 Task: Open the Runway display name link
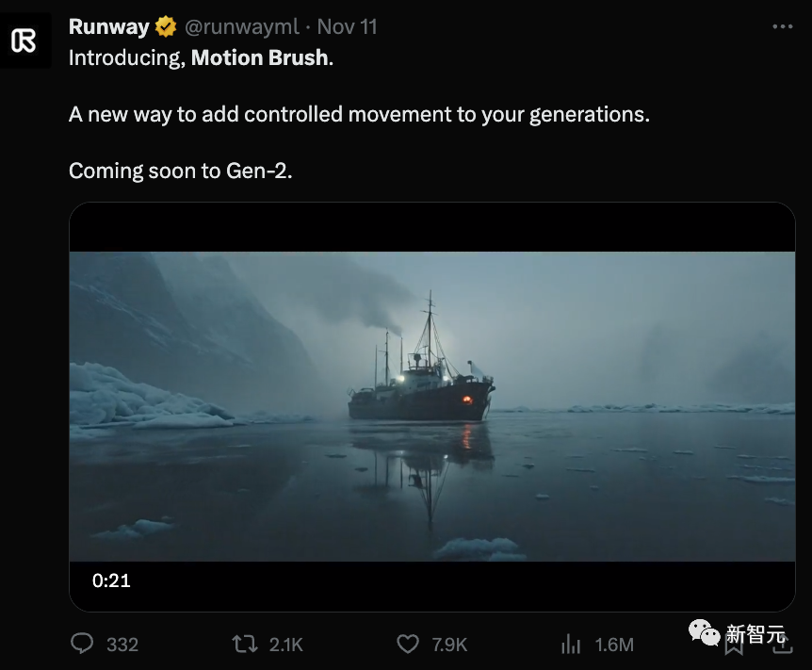click(109, 27)
